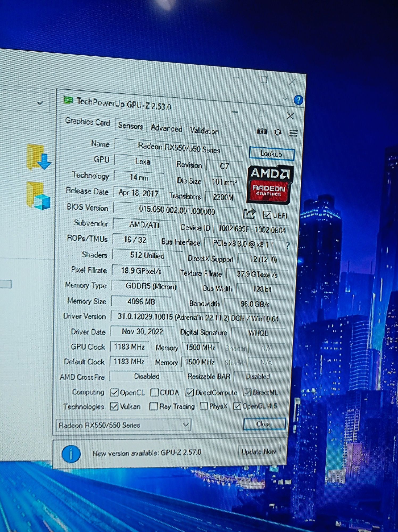Minimize the GPU-Z window
This screenshot has height=532, width=398.
(x=235, y=112)
